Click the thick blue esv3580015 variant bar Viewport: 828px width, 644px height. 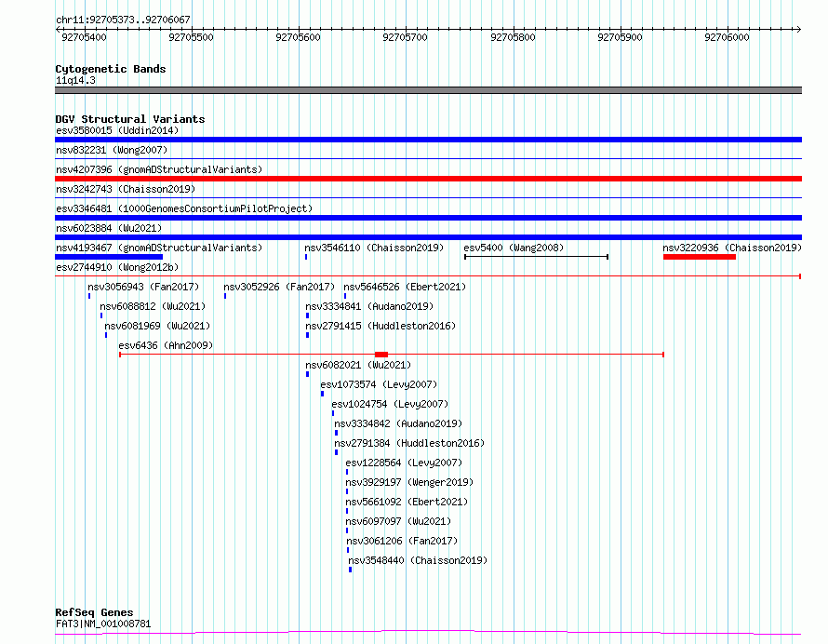428,140
